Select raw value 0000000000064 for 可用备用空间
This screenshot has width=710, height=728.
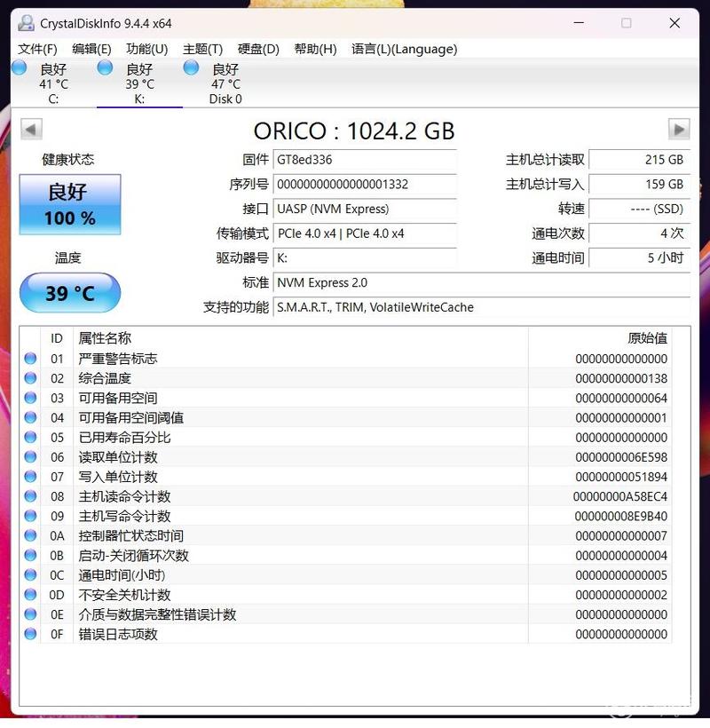621,399
